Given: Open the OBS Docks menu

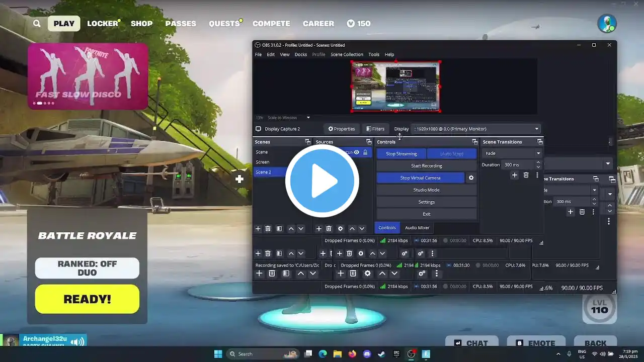Looking at the screenshot, I should [301, 54].
